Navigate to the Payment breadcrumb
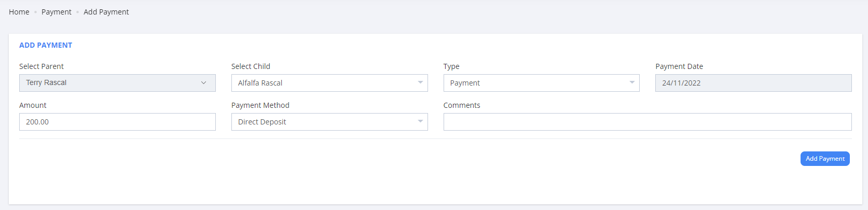Viewport: 868px width, 210px height. (x=57, y=12)
